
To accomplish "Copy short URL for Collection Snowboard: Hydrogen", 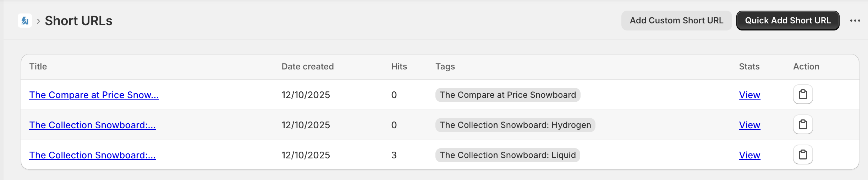I will (803, 125).
